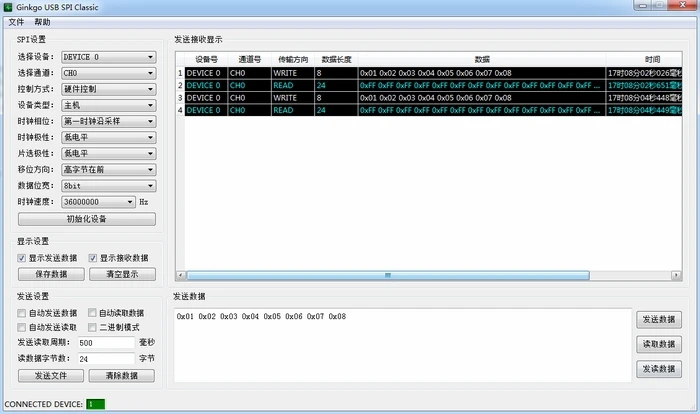700x414 pixels.
Task: Click the 0x01 data cell in row 3
Action: click(482, 98)
